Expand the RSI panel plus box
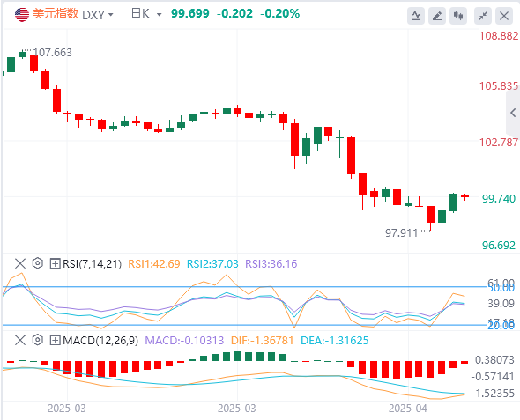This screenshot has height=420, width=520. [x=55, y=263]
